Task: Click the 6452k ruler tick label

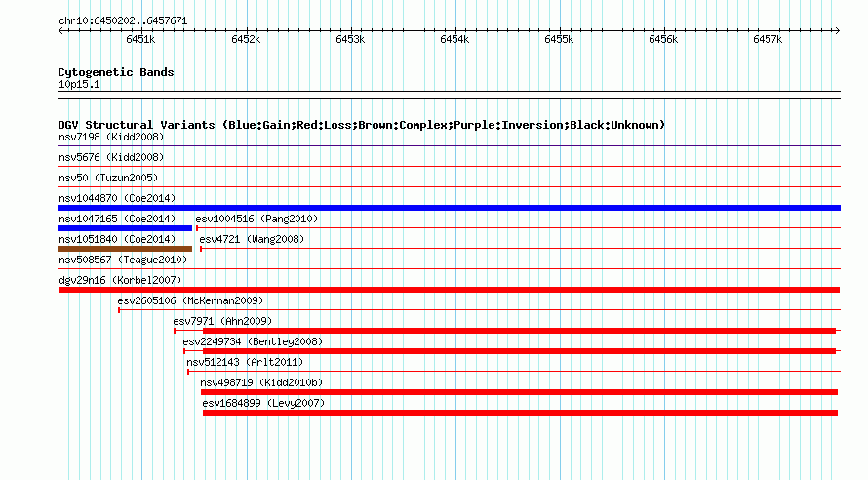Action: 245,39
